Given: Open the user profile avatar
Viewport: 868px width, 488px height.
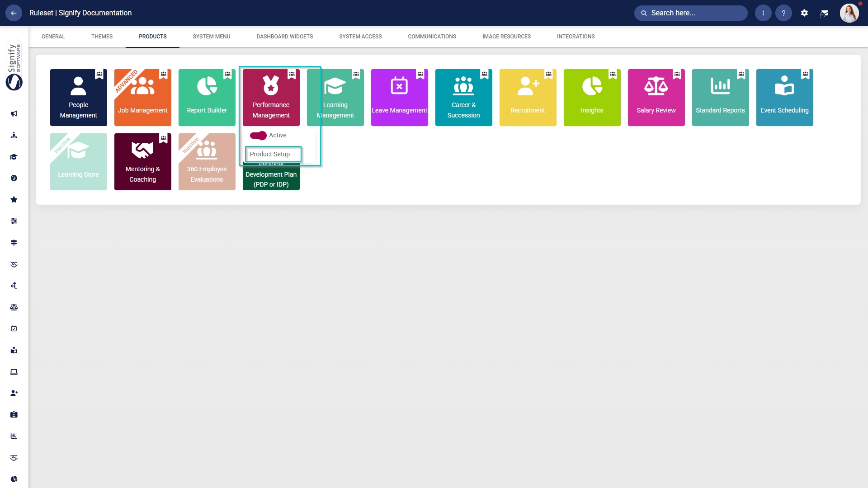Looking at the screenshot, I should click(x=849, y=13).
